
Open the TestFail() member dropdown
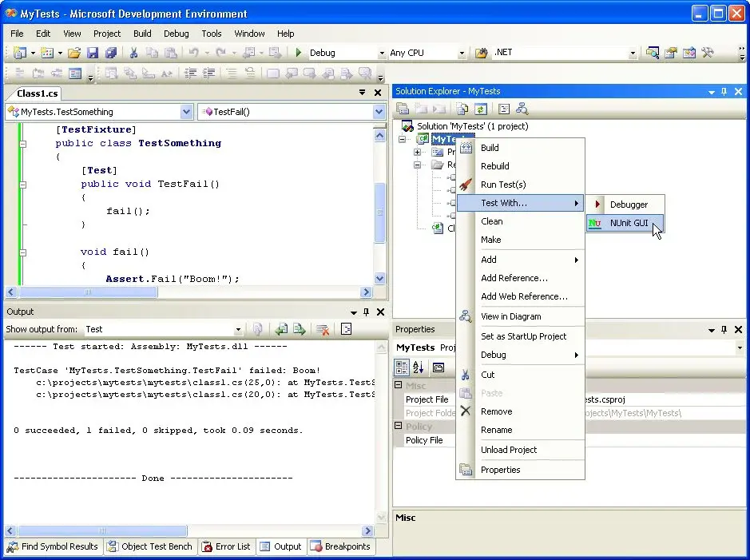click(x=379, y=112)
